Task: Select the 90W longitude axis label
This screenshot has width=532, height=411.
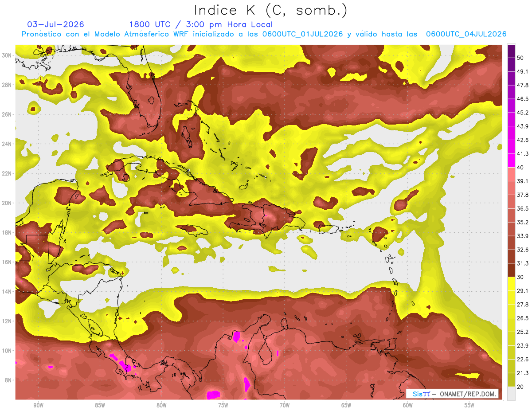Action: tap(39, 405)
